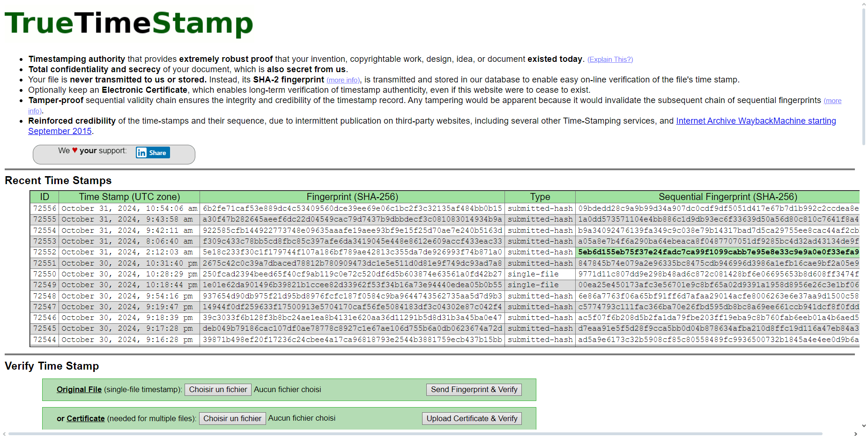868x438 pixels.
Task: Select ID cell 72551
Action: [45, 263]
